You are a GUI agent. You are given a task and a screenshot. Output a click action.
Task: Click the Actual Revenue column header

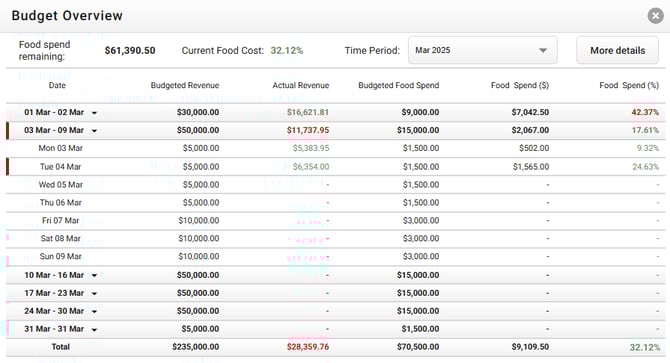click(301, 85)
